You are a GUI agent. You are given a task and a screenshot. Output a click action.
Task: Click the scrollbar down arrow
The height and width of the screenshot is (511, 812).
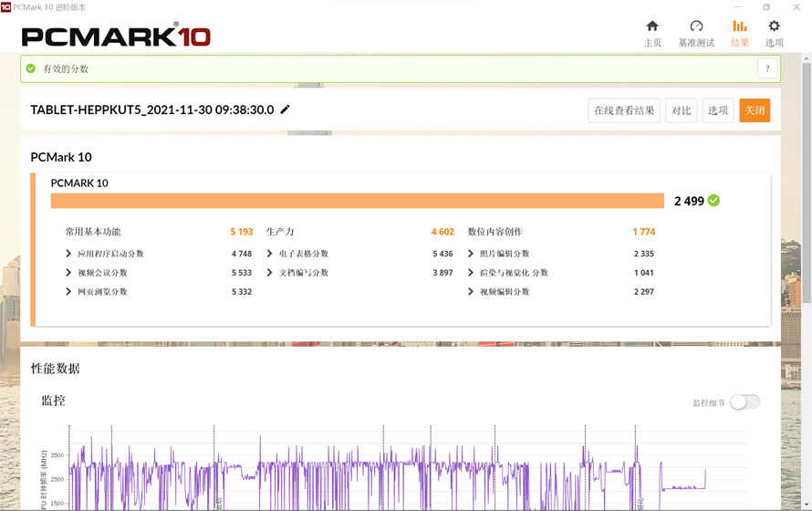click(807, 503)
